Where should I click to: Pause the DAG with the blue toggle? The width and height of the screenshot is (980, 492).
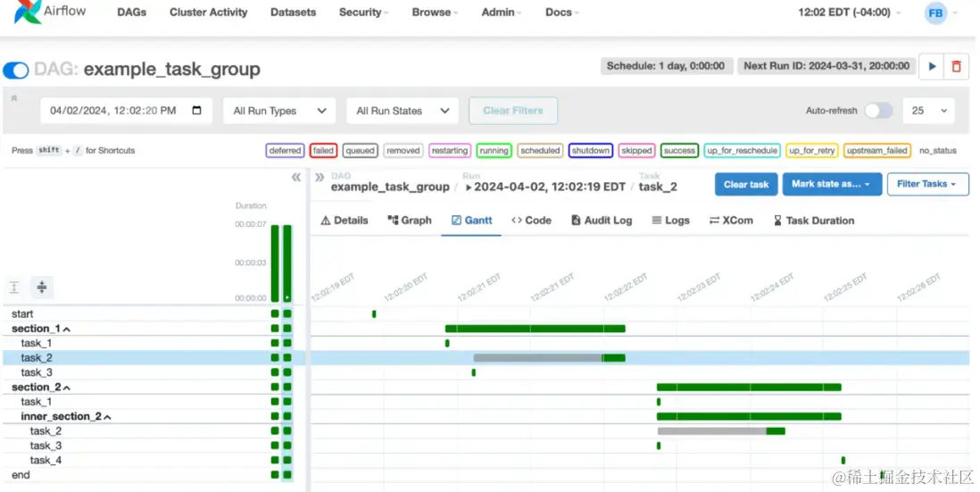click(x=16, y=70)
